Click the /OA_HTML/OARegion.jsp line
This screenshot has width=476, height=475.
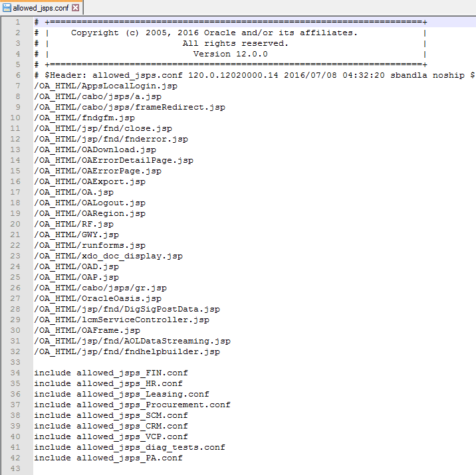tap(90, 213)
